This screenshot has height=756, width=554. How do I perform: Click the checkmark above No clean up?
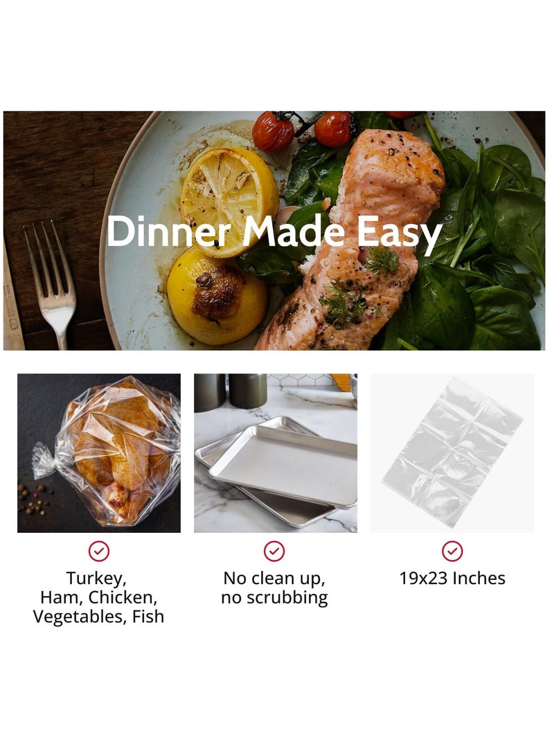[x=274, y=551]
